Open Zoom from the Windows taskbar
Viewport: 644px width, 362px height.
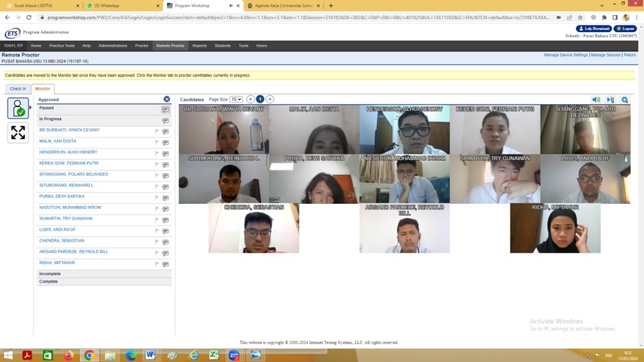click(x=234, y=355)
